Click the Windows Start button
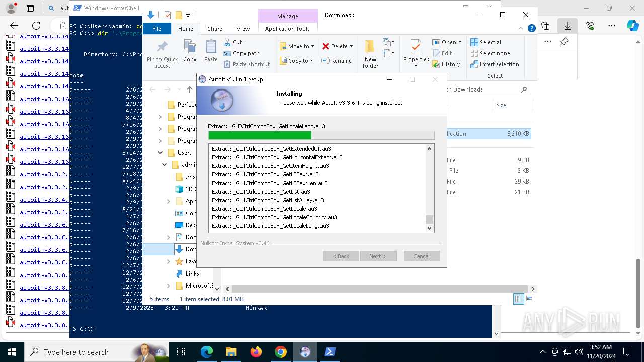The image size is (644, 362). point(12,352)
